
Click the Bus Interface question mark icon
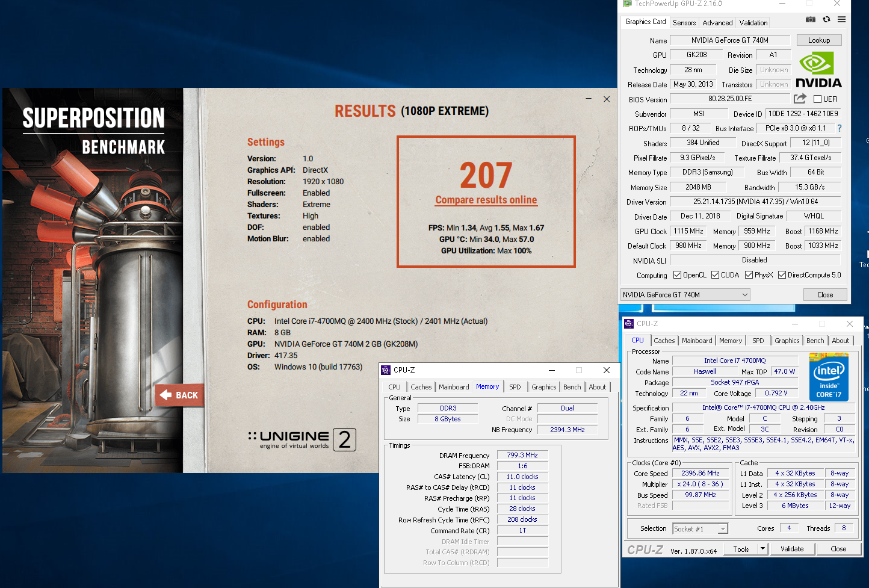click(x=840, y=128)
